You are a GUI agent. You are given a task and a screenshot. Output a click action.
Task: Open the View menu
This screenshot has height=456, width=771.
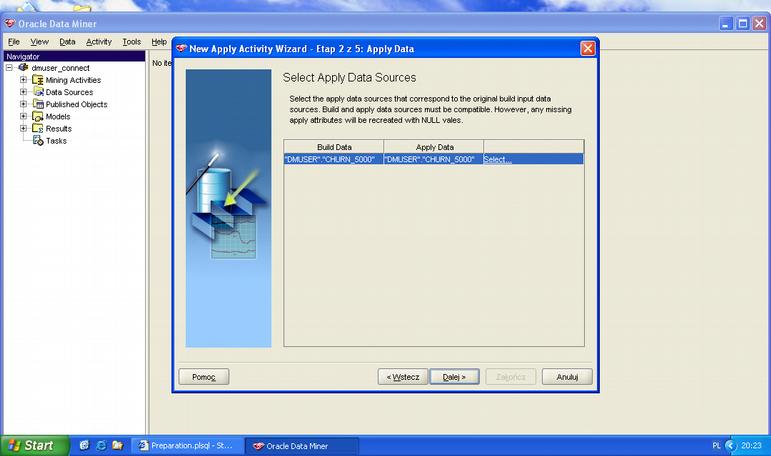tap(39, 42)
